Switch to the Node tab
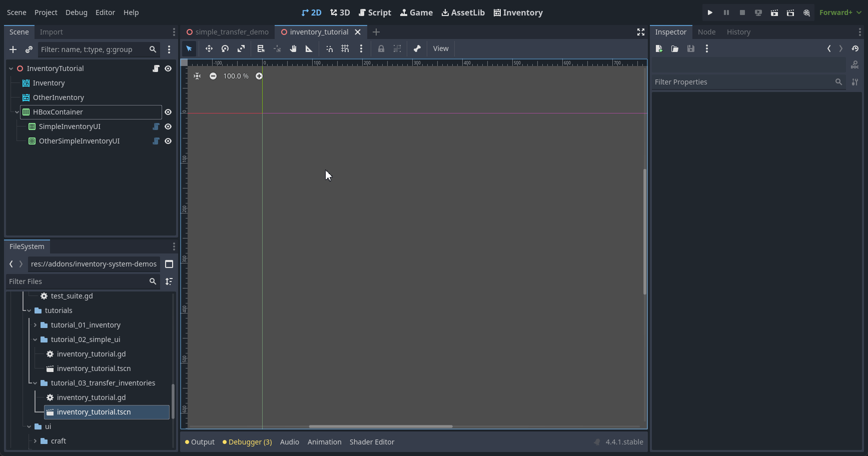 click(x=706, y=32)
